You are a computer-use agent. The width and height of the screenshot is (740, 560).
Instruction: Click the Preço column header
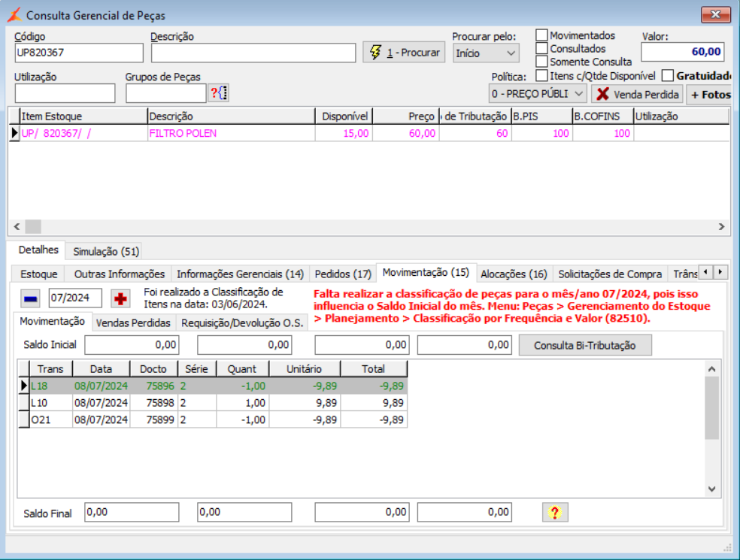click(406, 117)
